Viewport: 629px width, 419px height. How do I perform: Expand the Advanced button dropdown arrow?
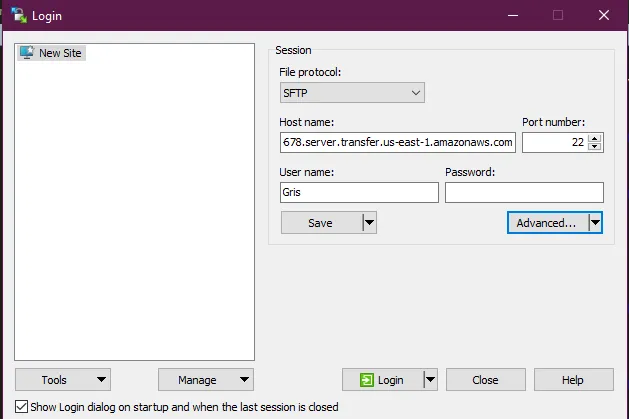point(595,223)
